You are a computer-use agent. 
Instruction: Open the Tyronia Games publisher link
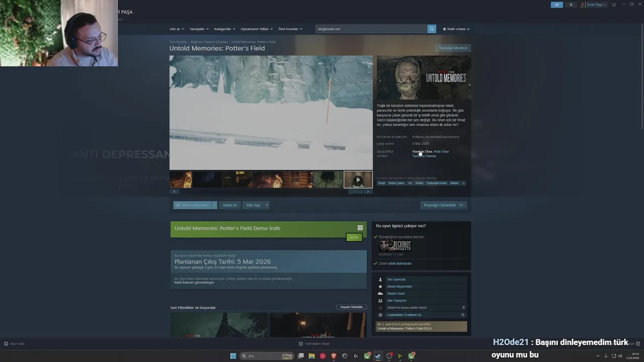(x=424, y=156)
